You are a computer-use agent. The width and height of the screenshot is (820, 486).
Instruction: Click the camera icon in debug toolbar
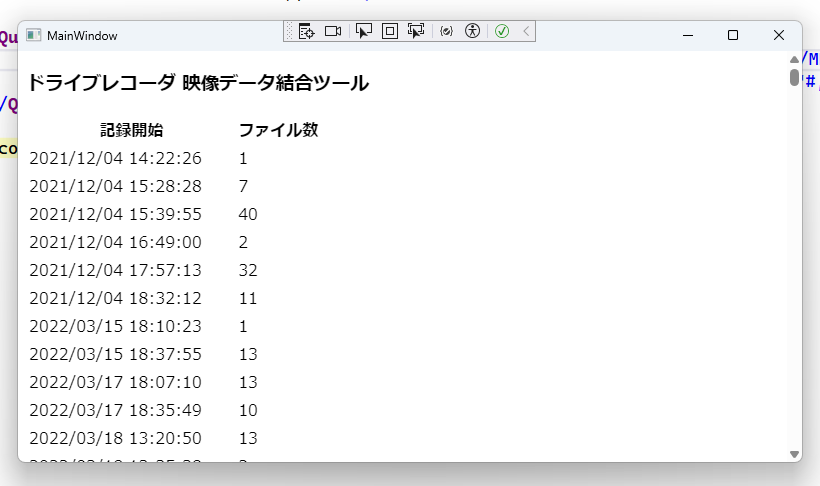[x=333, y=31]
